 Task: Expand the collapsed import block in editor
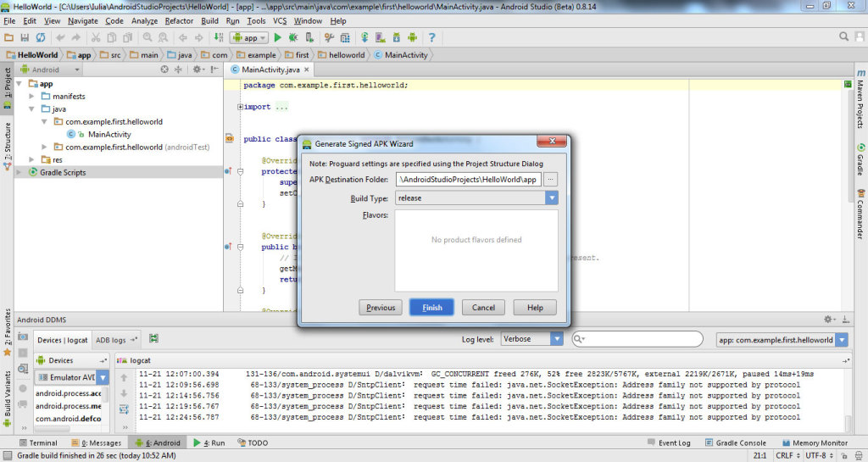tap(240, 107)
